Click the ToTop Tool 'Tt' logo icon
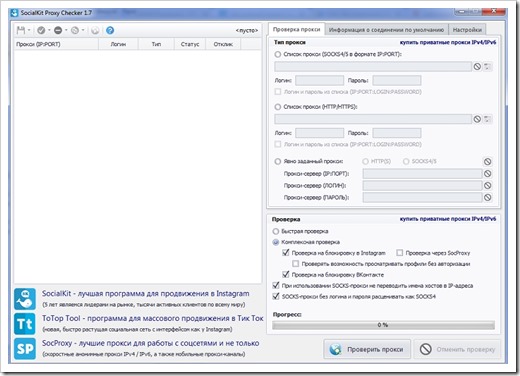 pyautogui.click(x=25, y=324)
